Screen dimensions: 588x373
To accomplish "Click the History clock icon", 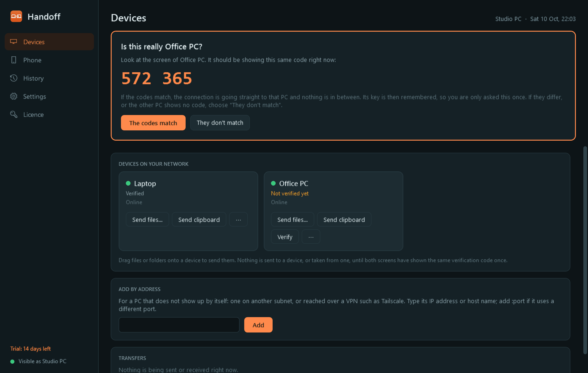I will click(14, 78).
